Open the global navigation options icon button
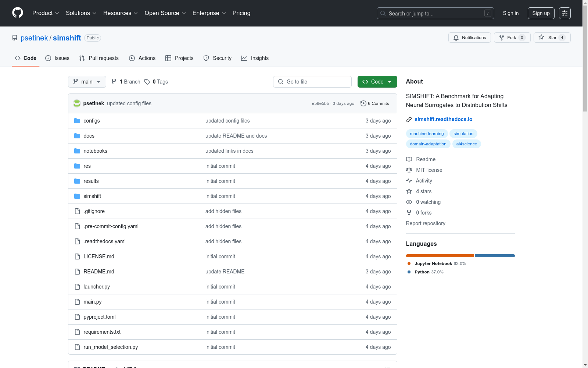 (565, 13)
